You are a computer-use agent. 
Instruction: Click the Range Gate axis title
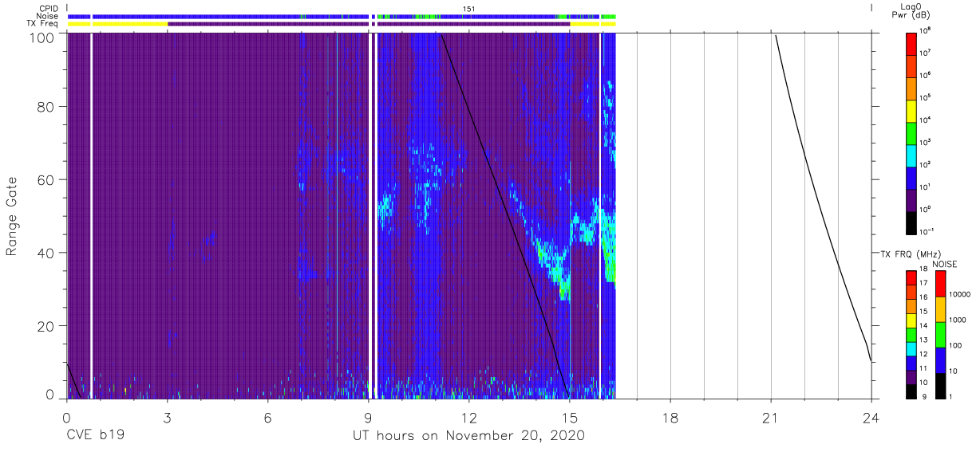click(12, 216)
